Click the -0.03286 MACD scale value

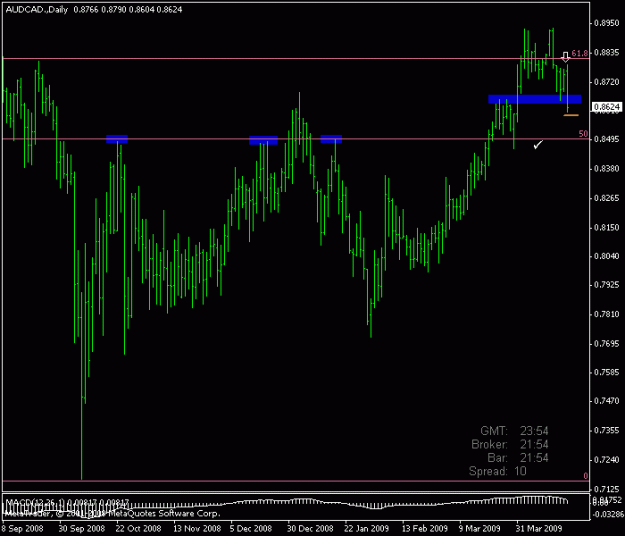[x=607, y=514]
